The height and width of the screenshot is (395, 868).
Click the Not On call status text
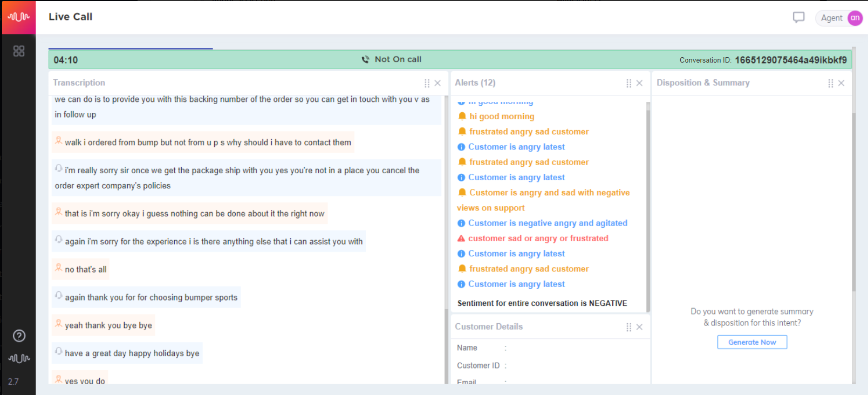tap(398, 59)
